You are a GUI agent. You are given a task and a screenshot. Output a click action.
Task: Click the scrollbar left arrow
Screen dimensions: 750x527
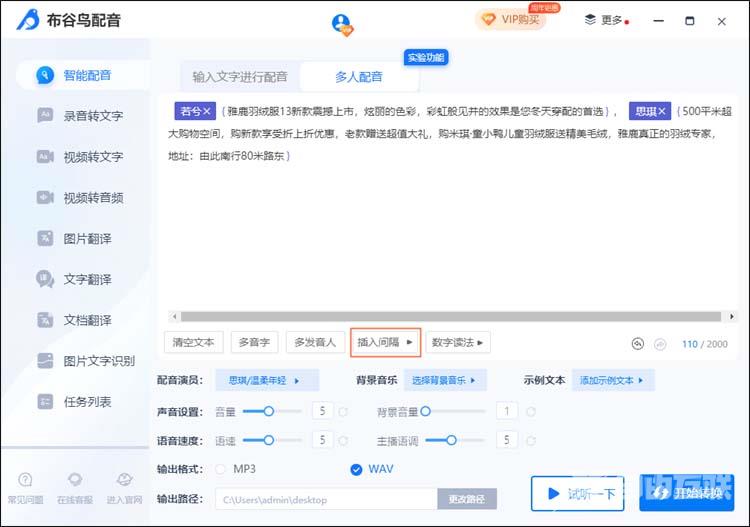pyautogui.click(x=175, y=317)
